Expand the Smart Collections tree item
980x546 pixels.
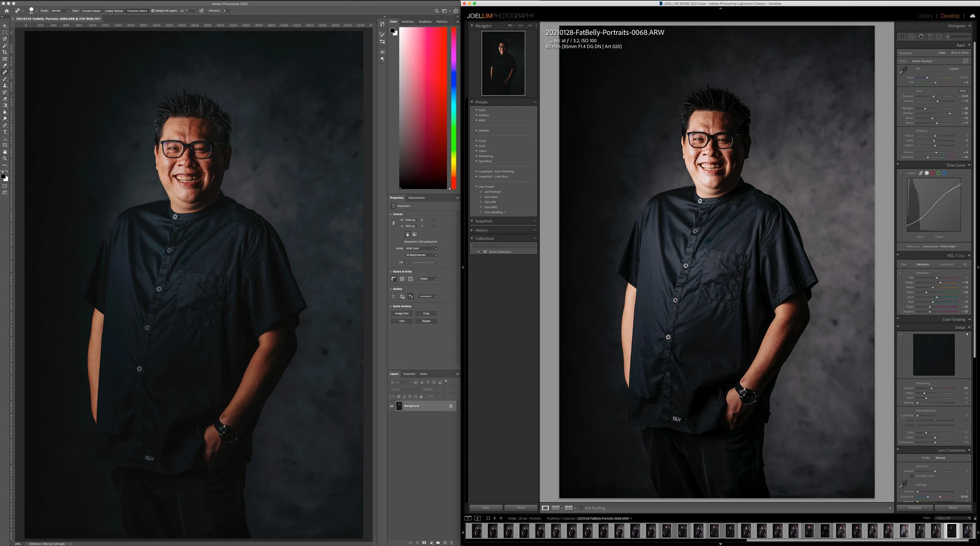(479, 252)
